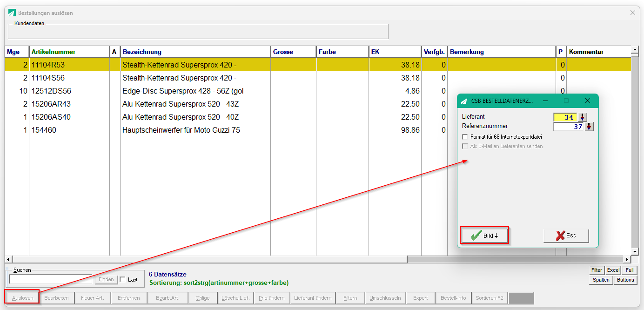Screen dimensions: 644x310
Task: Enable Format für 68 Internetexportdatei checkbox
Action: point(465,137)
